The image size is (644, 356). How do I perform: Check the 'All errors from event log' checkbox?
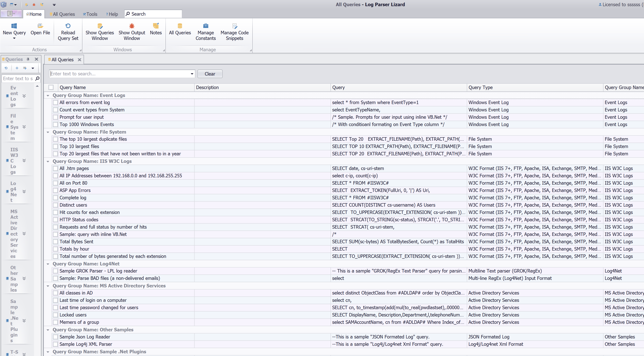pyautogui.click(x=55, y=102)
